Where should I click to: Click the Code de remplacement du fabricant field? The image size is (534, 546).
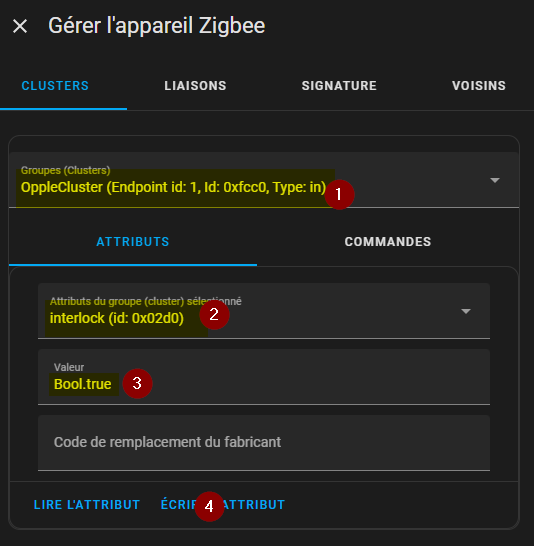264,443
